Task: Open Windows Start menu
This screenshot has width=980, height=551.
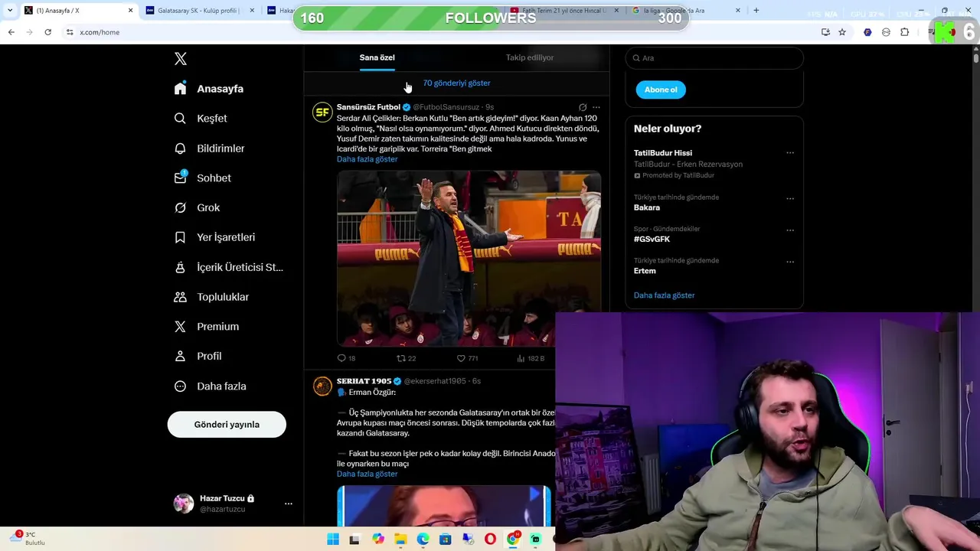Action: (333, 540)
